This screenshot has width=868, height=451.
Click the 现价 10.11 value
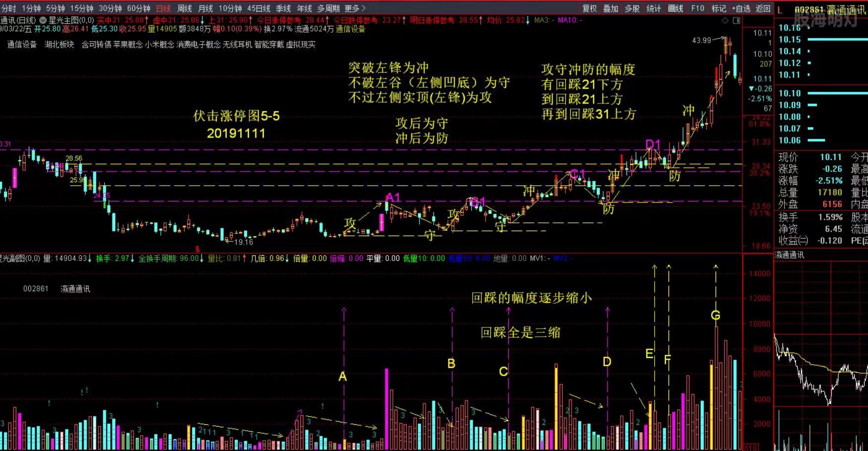[831, 157]
